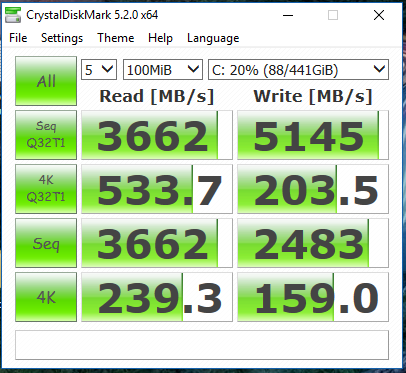Screen dimensions: 406x373
Task: Close the CrystalDiskMark window
Action: (379, 15)
